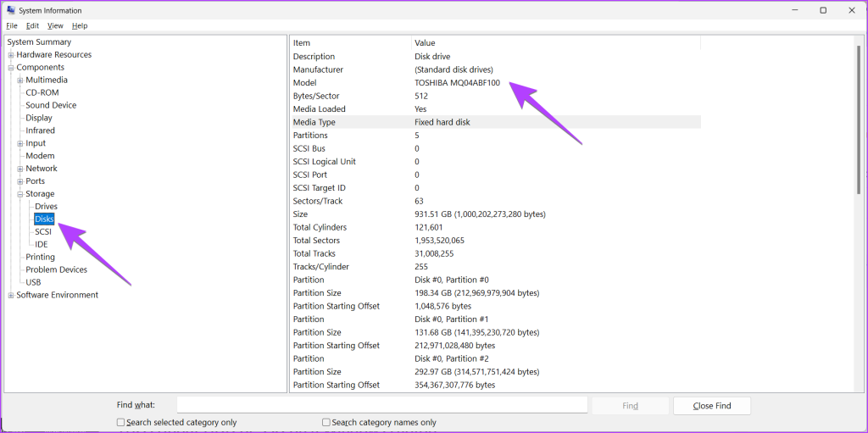Click the Item column header
This screenshot has width=868, height=433.
[351, 42]
